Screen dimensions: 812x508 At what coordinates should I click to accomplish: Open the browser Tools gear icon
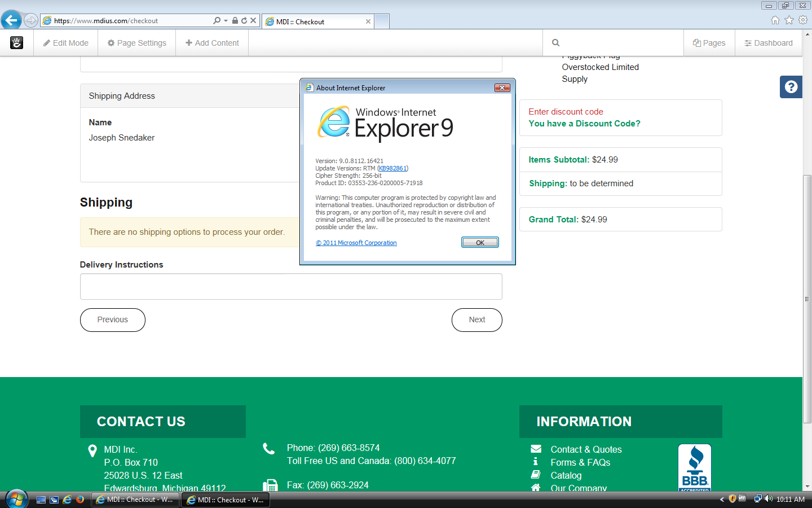pyautogui.click(x=803, y=20)
